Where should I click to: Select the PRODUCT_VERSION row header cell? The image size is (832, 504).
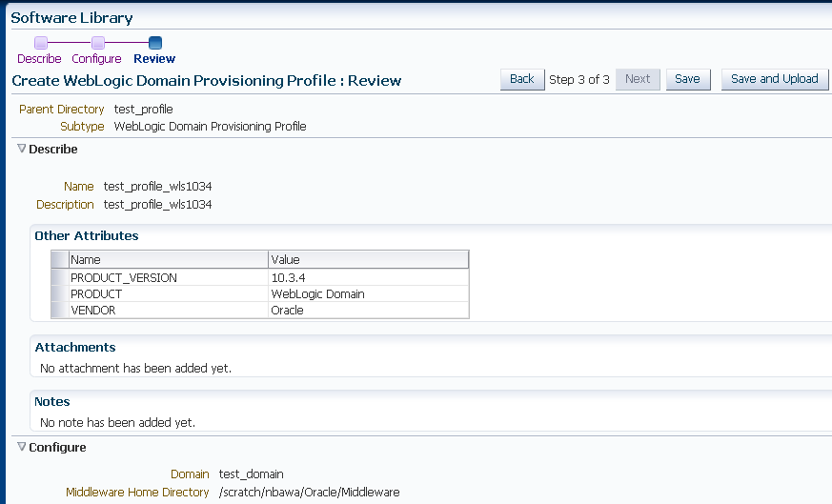coord(60,277)
